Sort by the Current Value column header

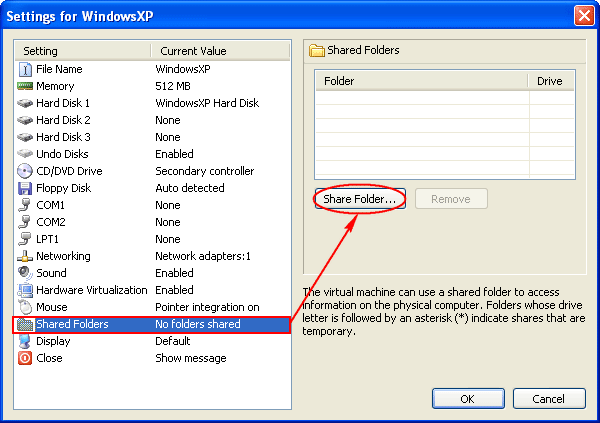(x=220, y=51)
